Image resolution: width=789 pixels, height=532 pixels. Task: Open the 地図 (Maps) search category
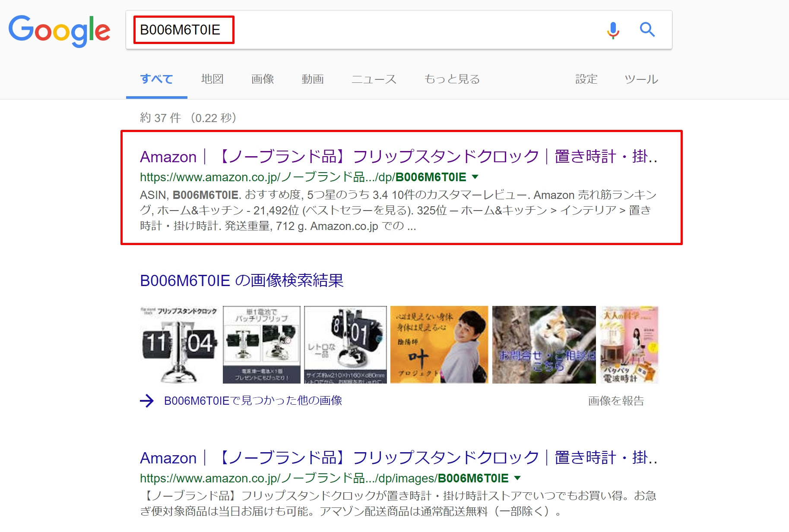[x=211, y=79]
